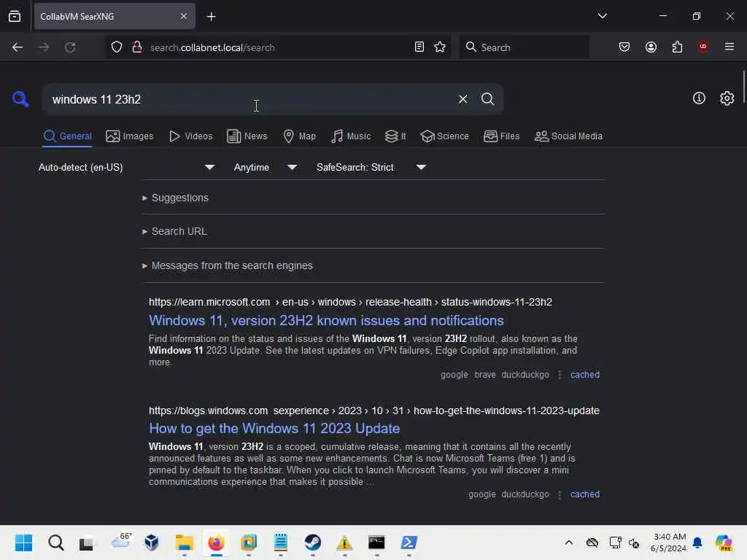Image resolution: width=747 pixels, height=560 pixels.
Task: Go back to the previous page
Action: pos(18,47)
